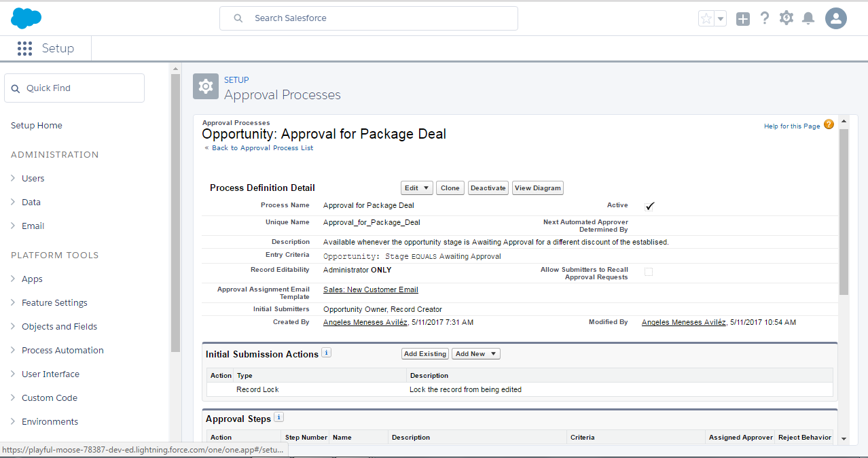
Task: Click the Salesforce cloud logo
Action: [x=26, y=18]
